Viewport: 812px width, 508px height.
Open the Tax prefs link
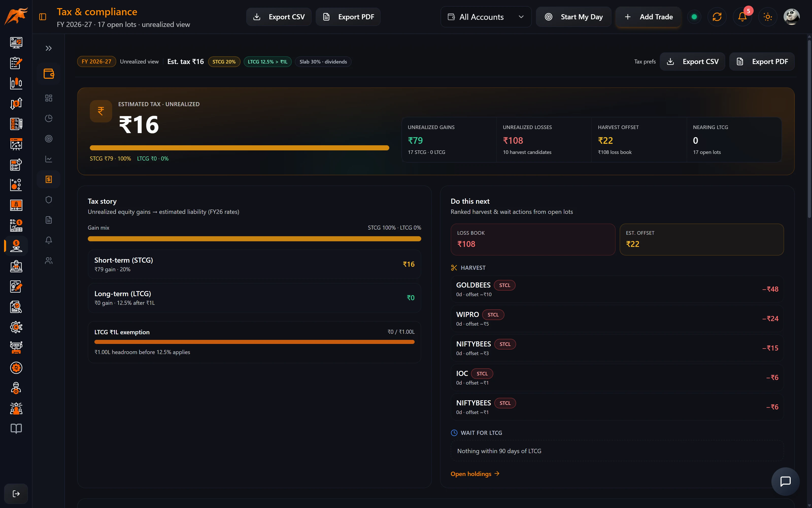tap(645, 61)
